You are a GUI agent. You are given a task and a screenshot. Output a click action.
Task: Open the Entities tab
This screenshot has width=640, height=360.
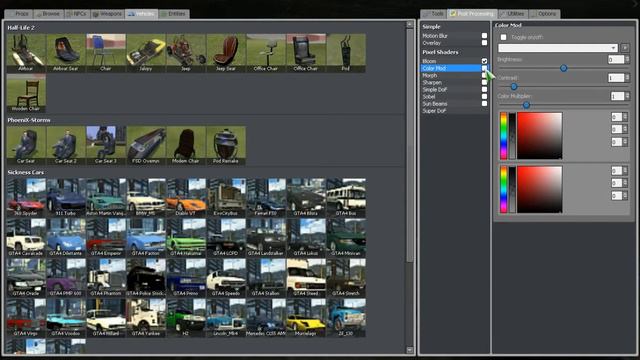click(x=174, y=14)
